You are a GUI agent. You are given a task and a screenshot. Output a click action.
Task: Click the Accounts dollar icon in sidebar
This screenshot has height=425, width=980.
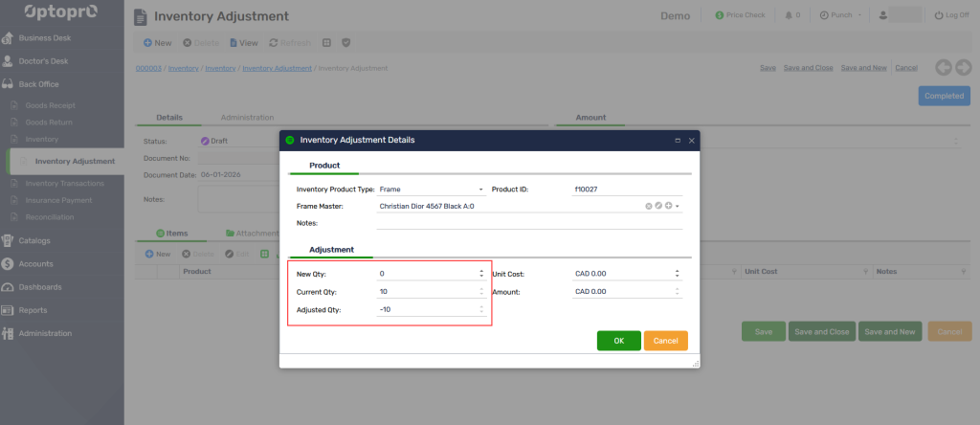pyautogui.click(x=8, y=263)
